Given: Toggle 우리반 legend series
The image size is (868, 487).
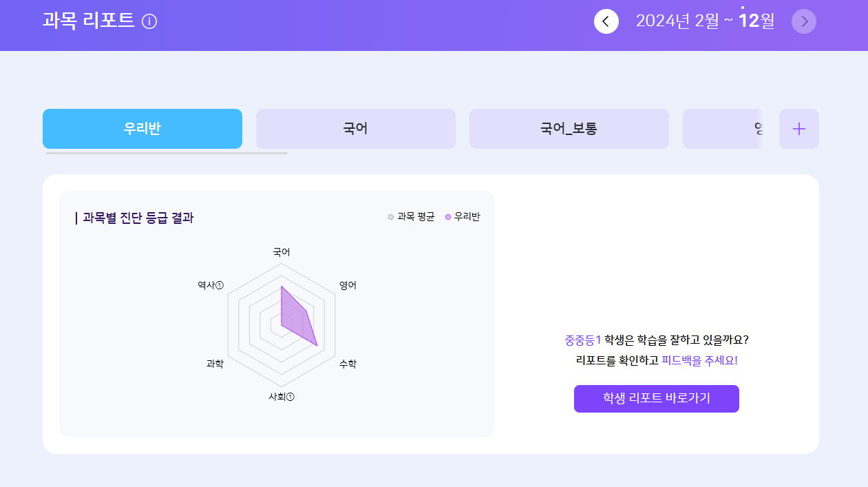Looking at the screenshot, I should (463, 217).
